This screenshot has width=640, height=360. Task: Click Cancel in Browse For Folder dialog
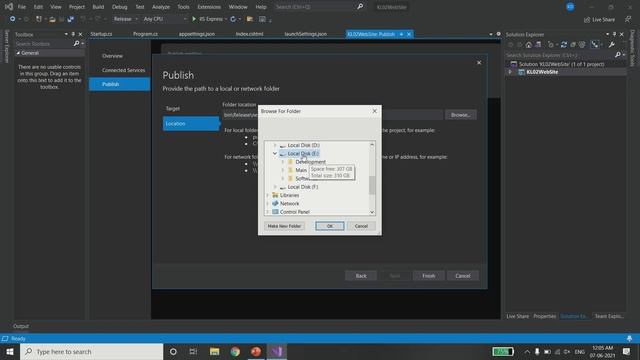(x=361, y=226)
